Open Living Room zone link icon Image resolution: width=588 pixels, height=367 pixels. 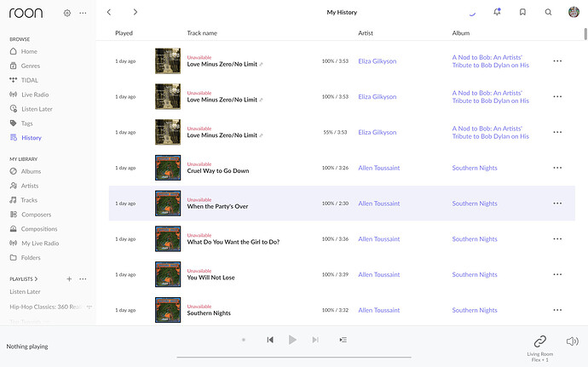[539, 341]
